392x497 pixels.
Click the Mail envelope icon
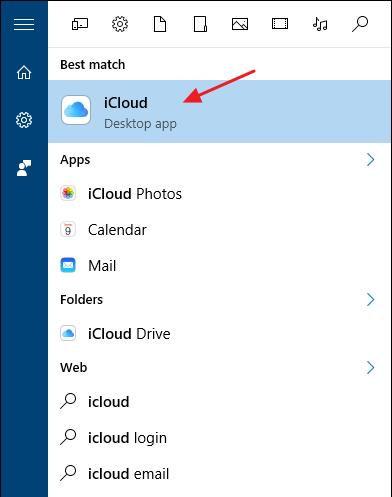[68, 265]
